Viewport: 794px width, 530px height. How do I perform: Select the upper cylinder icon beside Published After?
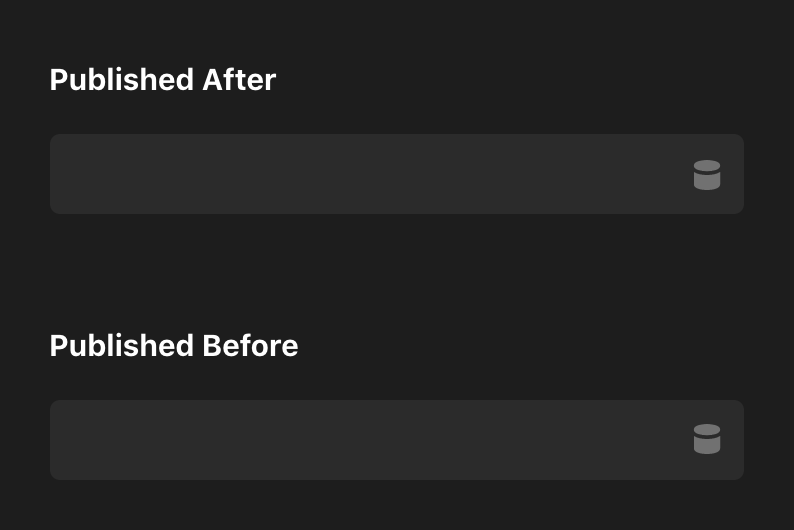(707, 175)
